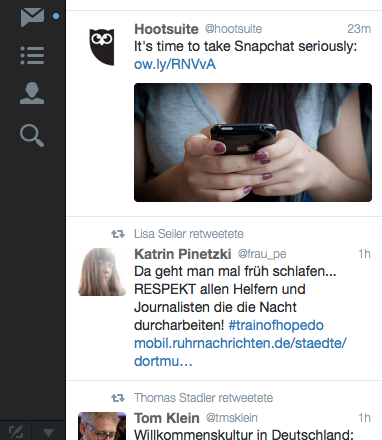
Task: Open the ow.ly/RNVvA link
Action: pos(175,64)
